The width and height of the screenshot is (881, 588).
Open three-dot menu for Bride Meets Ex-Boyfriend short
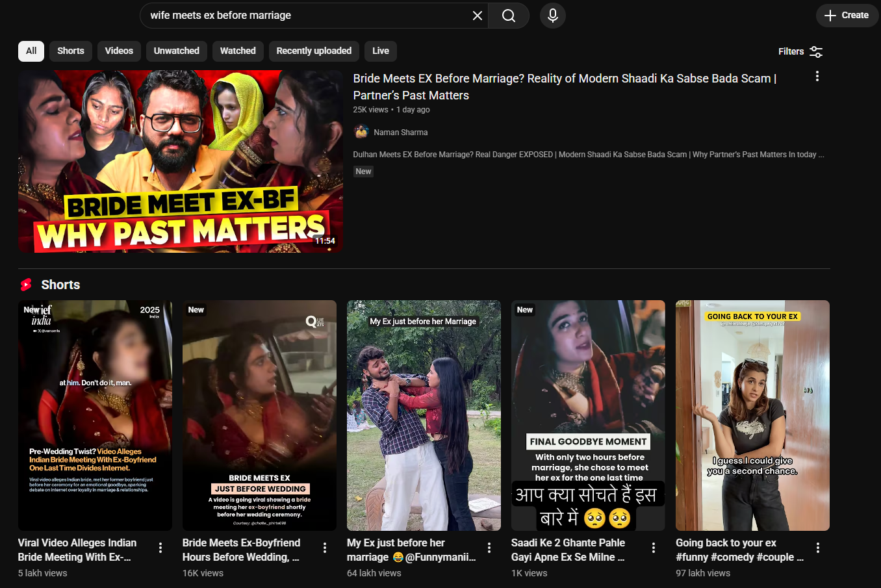tap(325, 548)
